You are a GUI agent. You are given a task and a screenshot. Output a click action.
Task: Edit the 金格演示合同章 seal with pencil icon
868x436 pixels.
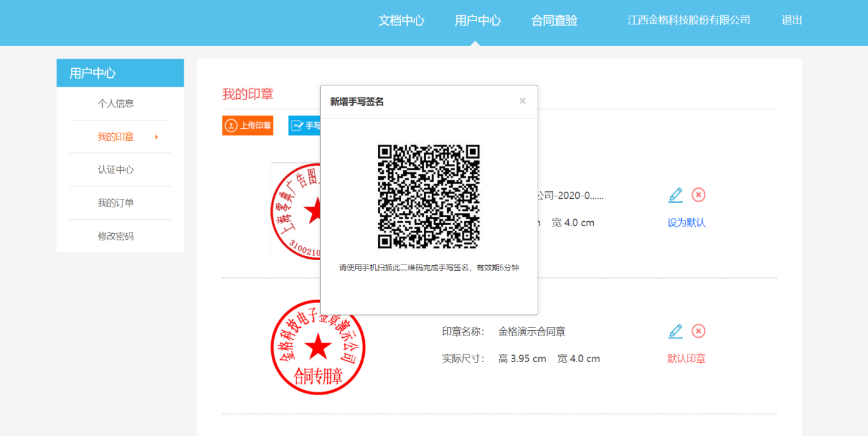click(675, 331)
